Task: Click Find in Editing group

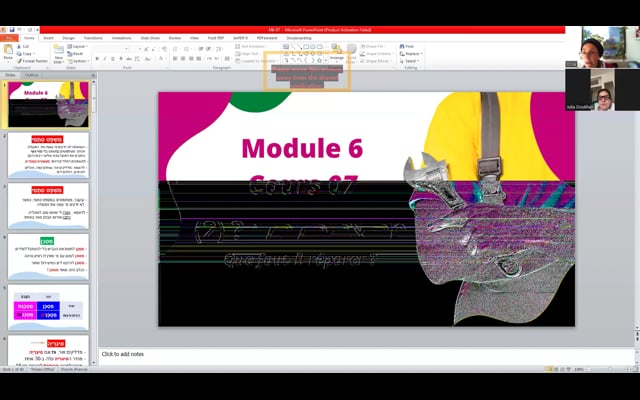Action: pyautogui.click(x=407, y=47)
